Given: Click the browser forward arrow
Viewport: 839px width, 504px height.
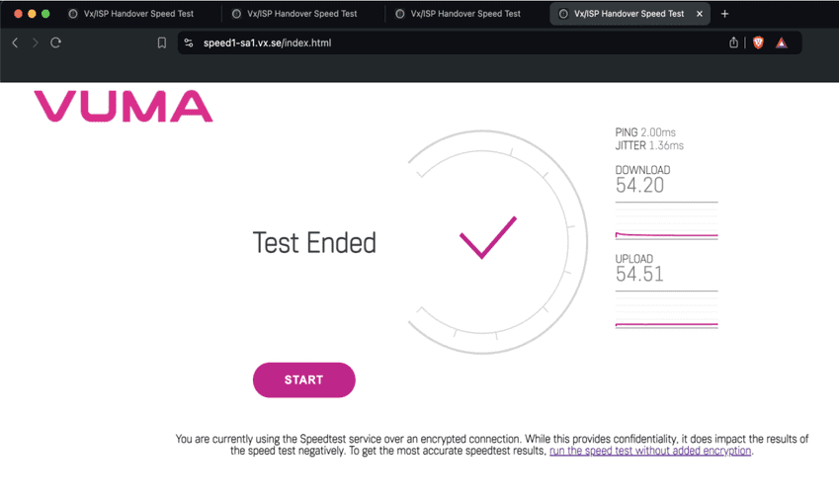Looking at the screenshot, I should (36, 42).
